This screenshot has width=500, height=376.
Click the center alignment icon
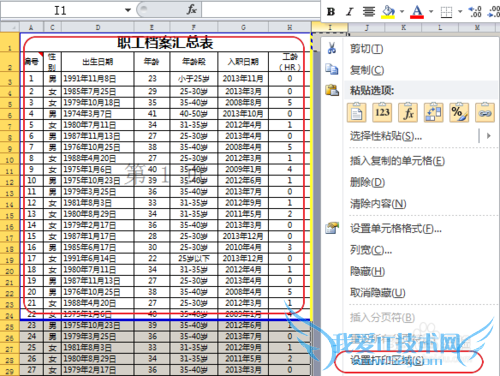coord(369,12)
